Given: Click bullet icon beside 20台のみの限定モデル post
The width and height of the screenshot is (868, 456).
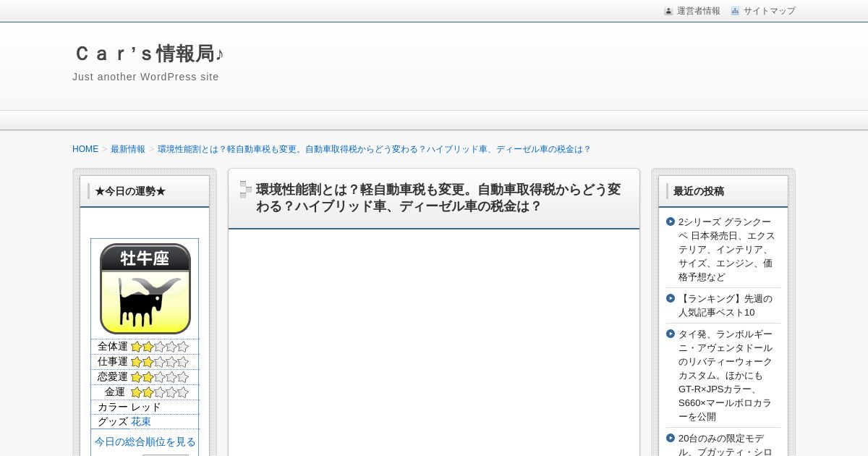Looking at the screenshot, I should (671, 438).
